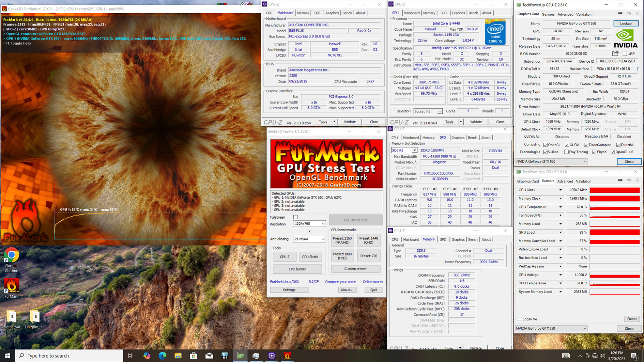The width and height of the screenshot is (644, 362).
Task: Open hamburger menu in GPU-Z Graphics Card window
Action: tap(638, 13)
